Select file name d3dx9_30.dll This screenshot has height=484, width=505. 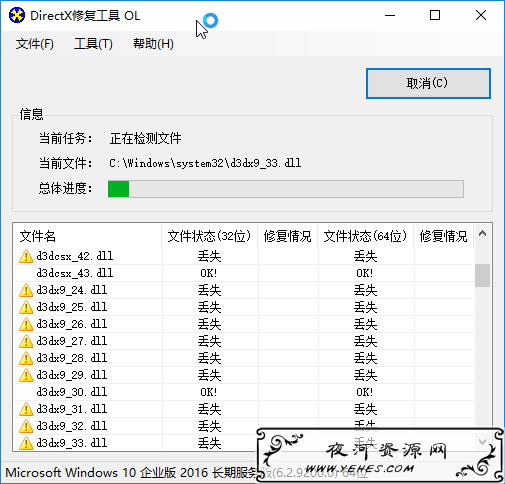click(x=72, y=392)
